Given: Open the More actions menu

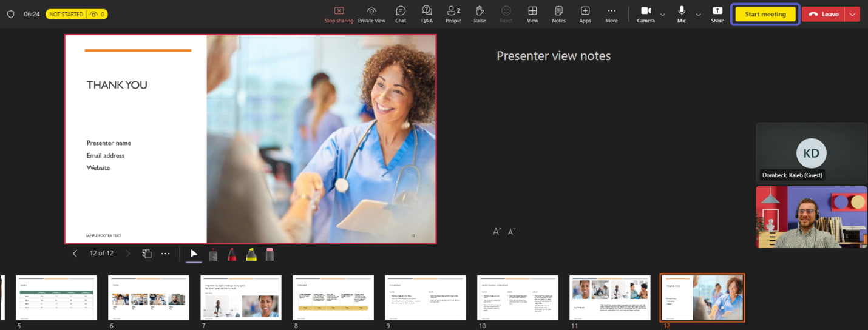Looking at the screenshot, I should (x=611, y=15).
